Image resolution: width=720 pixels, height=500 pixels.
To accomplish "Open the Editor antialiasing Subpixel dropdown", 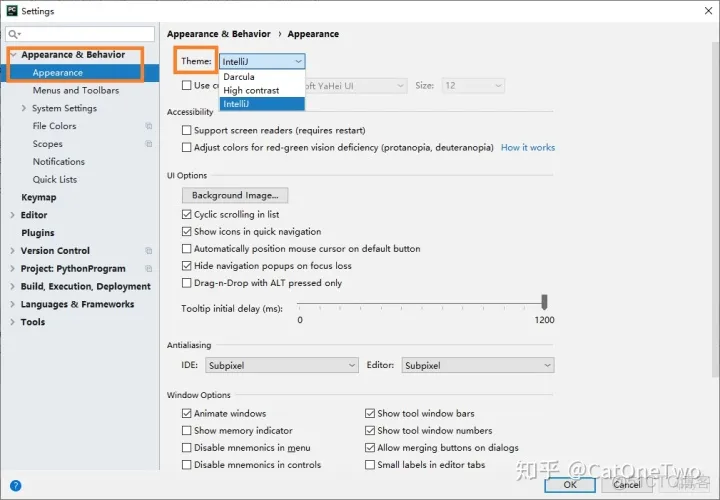I will (478, 365).
